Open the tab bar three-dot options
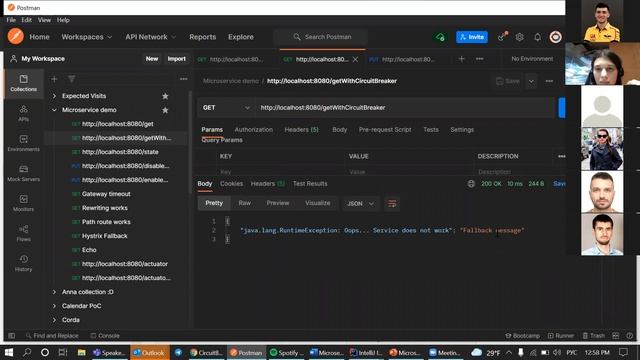Screen dimensions: 640x360 tap(480, 59)
